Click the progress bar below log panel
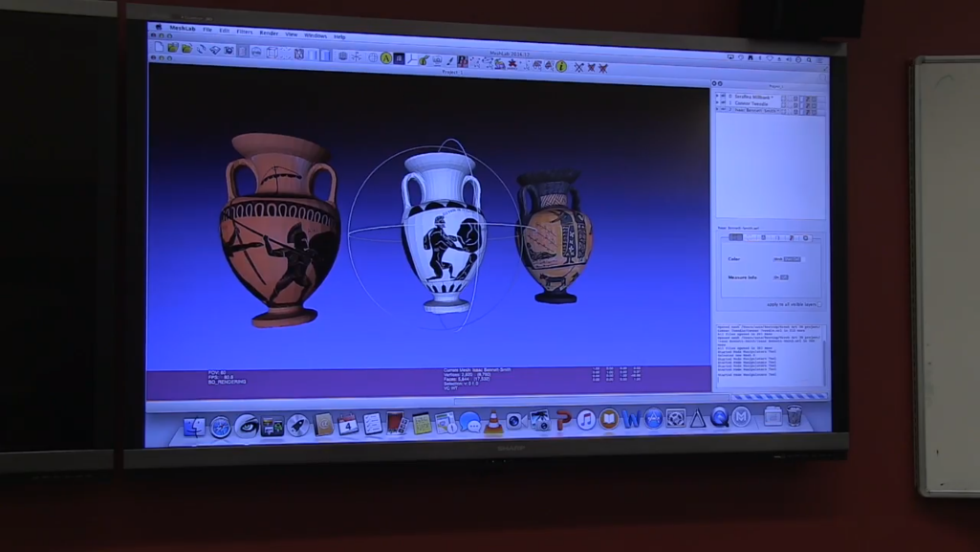 tap(779, 396)
